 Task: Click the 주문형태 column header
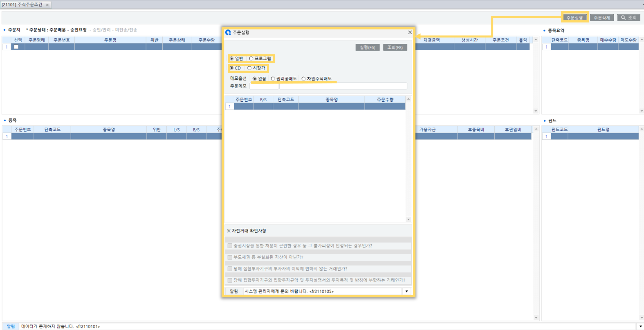pyautogui.click(x=37, y=40)
